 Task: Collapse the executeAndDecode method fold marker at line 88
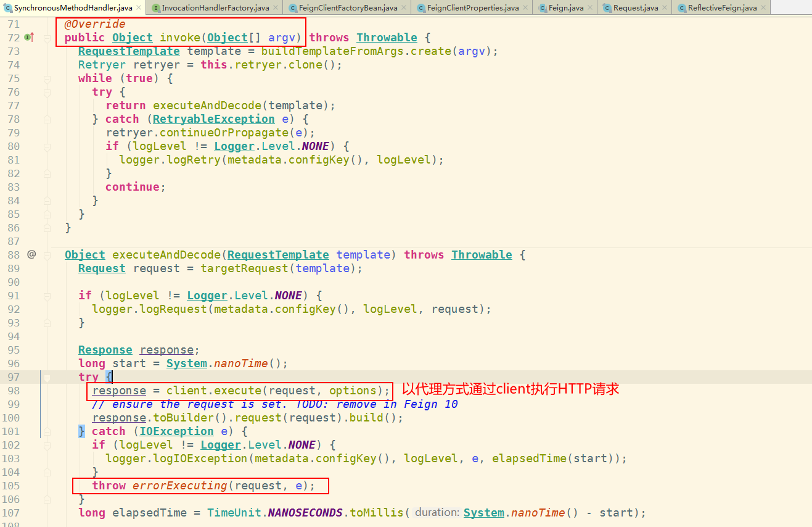pyautogui.click(x=47, y=255)
